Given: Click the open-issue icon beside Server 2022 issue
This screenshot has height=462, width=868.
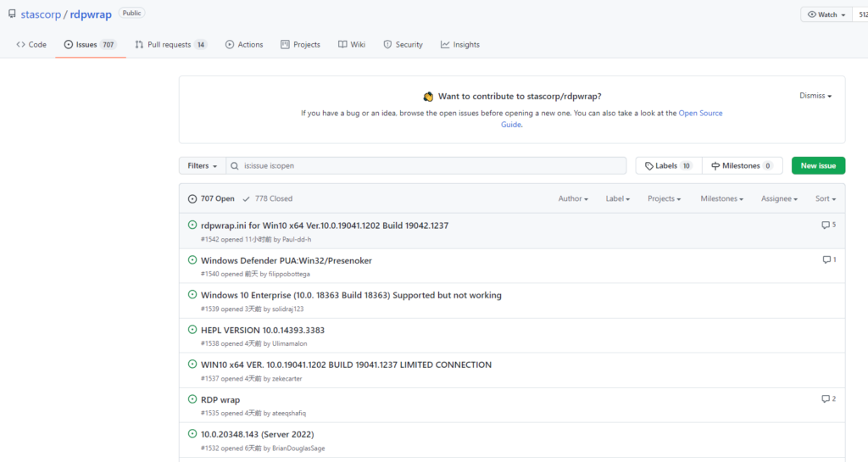Looking at the screenshot, I should click(192, 434).
